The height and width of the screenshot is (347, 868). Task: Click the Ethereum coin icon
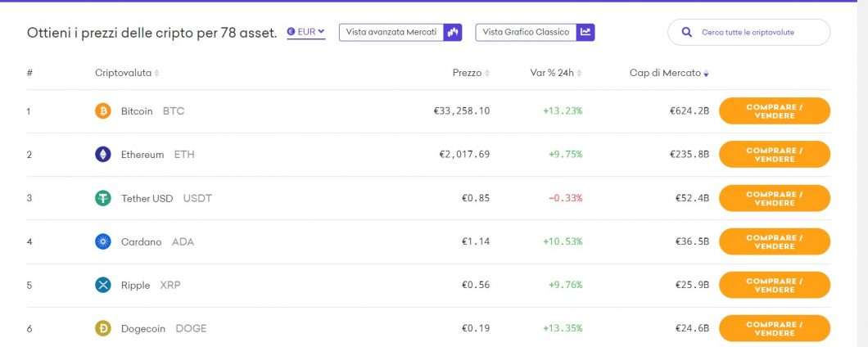(x=103, y=155)
